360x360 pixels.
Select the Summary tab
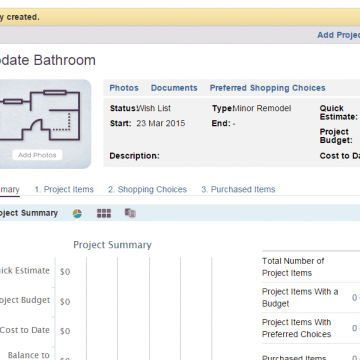pyautogui.click(x=10, y=189)
